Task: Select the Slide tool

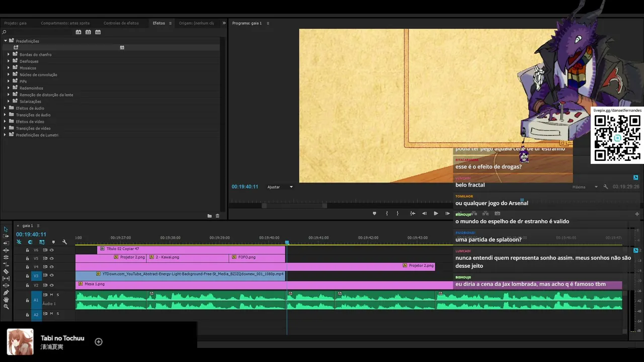Action: pos(6,286)
